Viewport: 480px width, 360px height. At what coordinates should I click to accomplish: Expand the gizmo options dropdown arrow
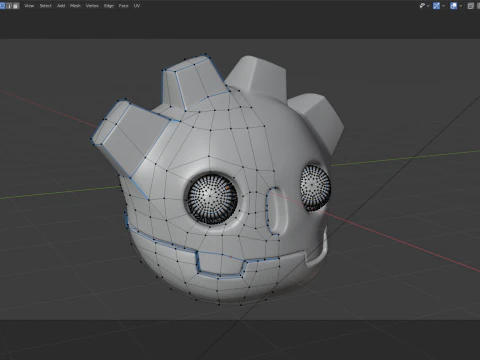443,6
